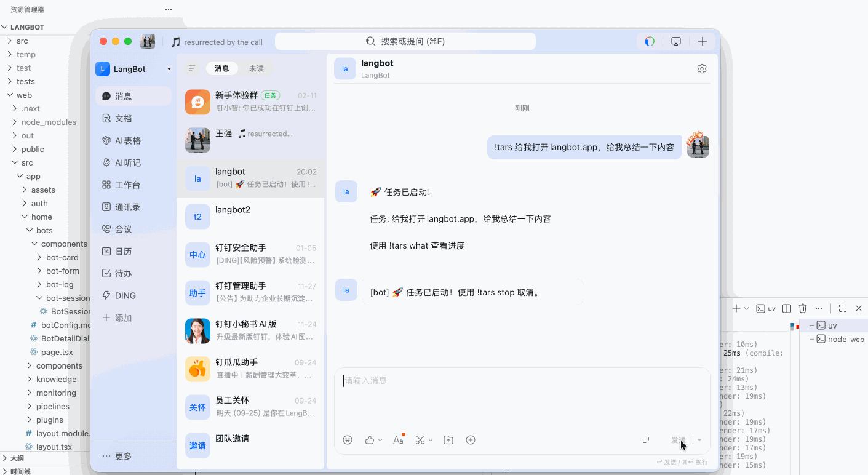Image resolution: width=868 pixels, height=475 pixels.
Task: Open the conversation filter list icon
Action: [x=192, y=68]
